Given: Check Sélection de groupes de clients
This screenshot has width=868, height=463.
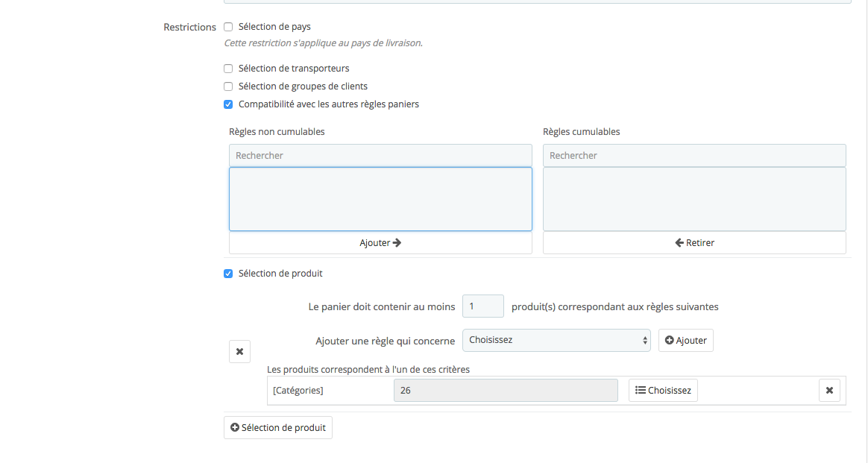Looking at the screenshot, I should [228, 86].
